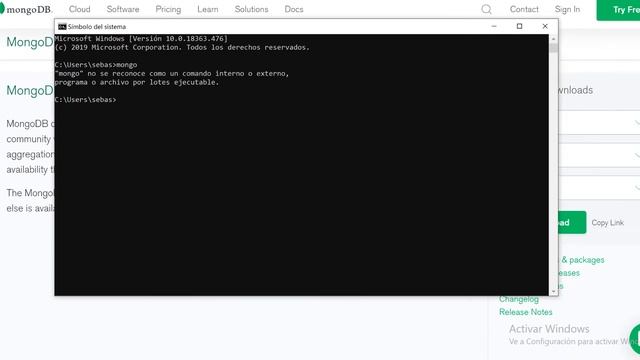Screen dimensions: 640x360
Task: Click the Copy Link text next to Download
Action: 607,222
